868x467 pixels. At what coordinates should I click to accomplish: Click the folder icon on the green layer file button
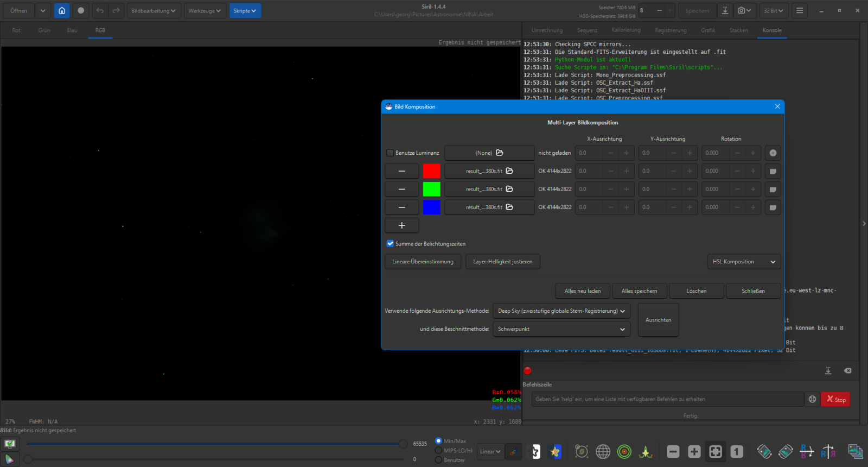(509, 189)
